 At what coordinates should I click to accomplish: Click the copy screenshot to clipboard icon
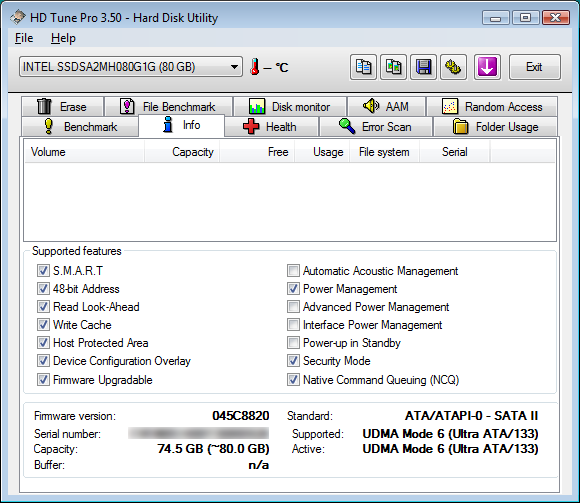coord(393,67)
